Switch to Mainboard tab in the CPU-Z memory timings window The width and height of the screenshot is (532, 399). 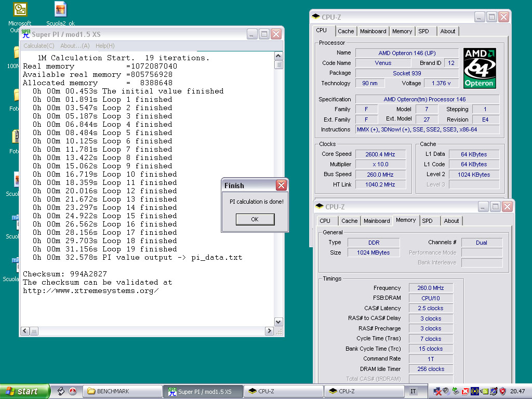(x=377, y=221)
